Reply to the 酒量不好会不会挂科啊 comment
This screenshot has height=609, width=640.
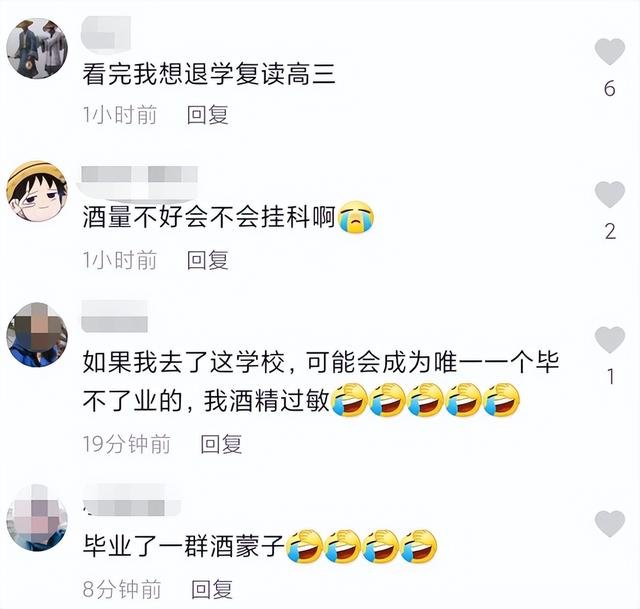(x=207, y=260)
